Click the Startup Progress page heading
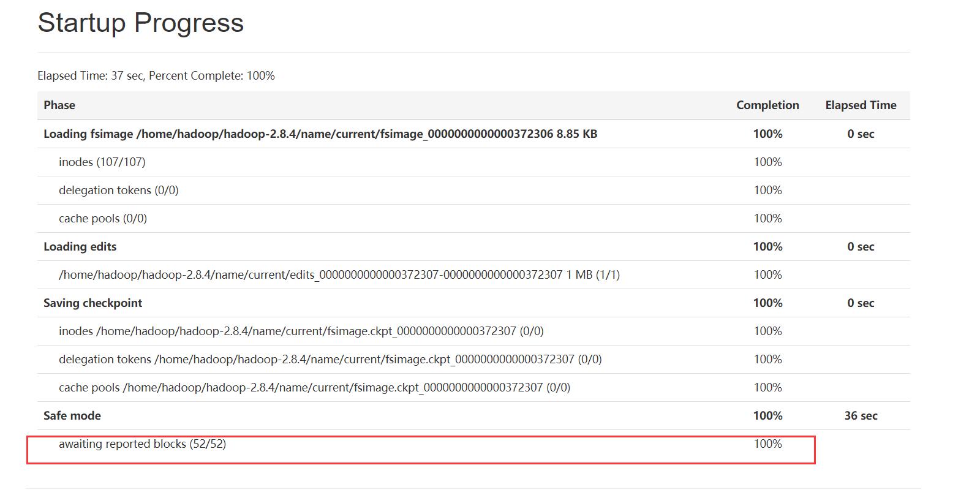This screenshot has width=980, height=495. [x=140, y=23]
